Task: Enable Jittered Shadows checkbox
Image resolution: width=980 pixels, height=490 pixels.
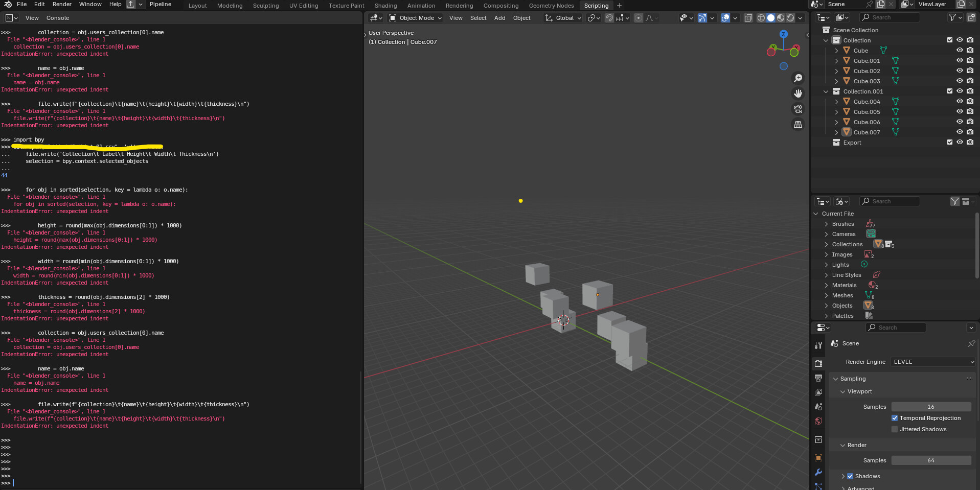Action: click(895, 429)
